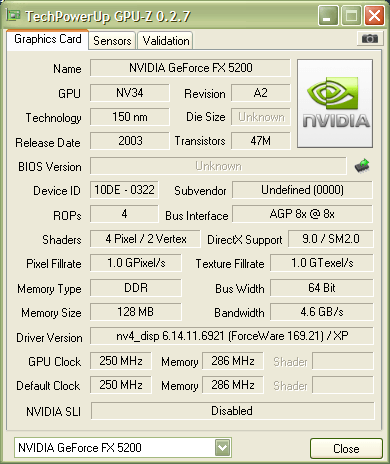Click the Bus Width field 64 Bit

click(322, 288)
